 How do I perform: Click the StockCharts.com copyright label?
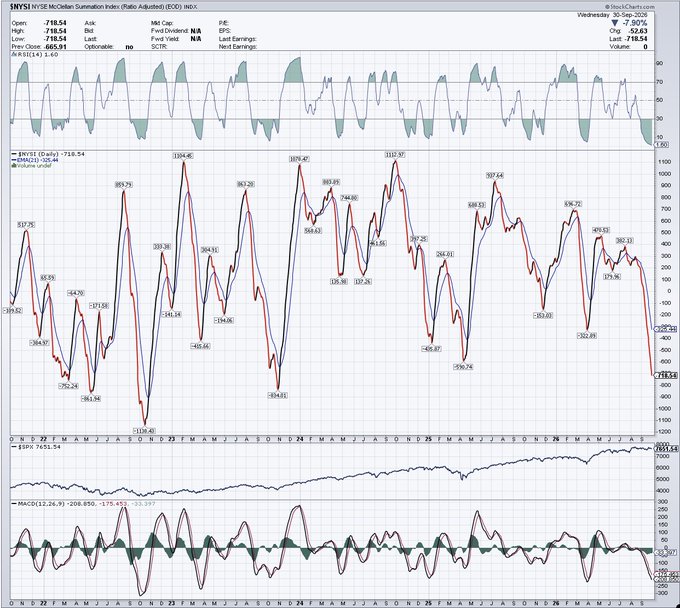(x=630, y=7)
